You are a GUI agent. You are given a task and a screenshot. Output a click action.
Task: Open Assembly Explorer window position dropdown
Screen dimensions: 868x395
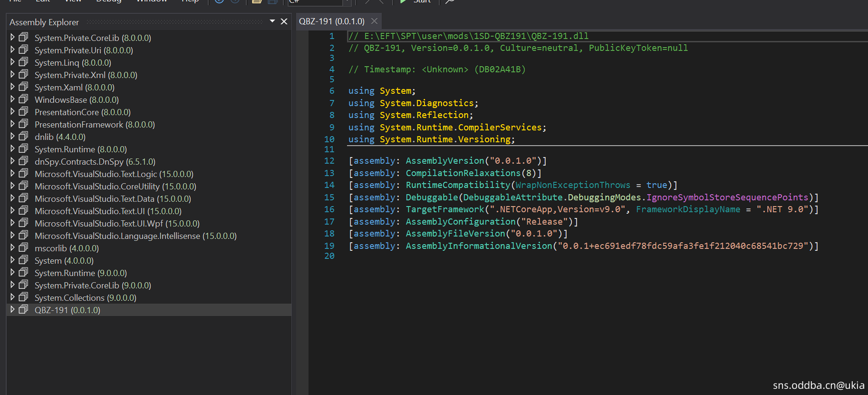[x=272, y=21]
